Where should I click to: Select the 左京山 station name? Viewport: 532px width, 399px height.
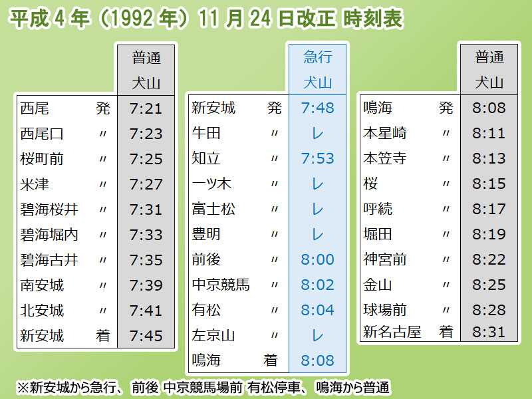pos(213,335)
